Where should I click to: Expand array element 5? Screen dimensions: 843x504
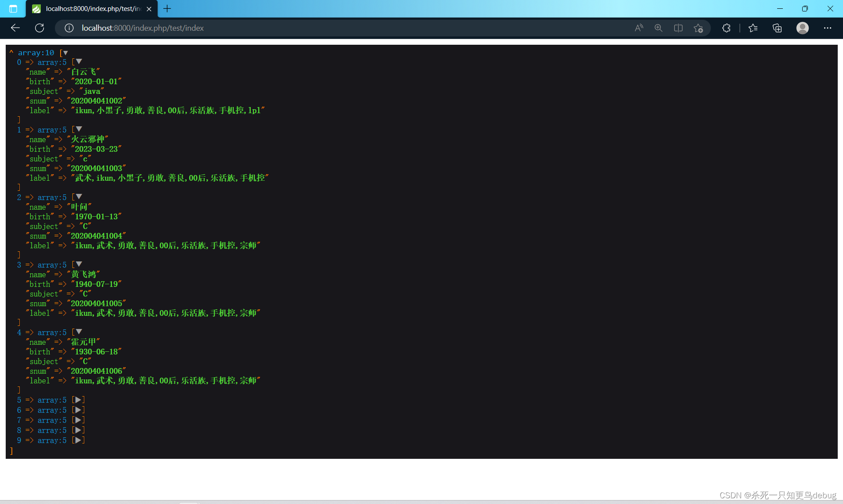[x=77, y=400]
